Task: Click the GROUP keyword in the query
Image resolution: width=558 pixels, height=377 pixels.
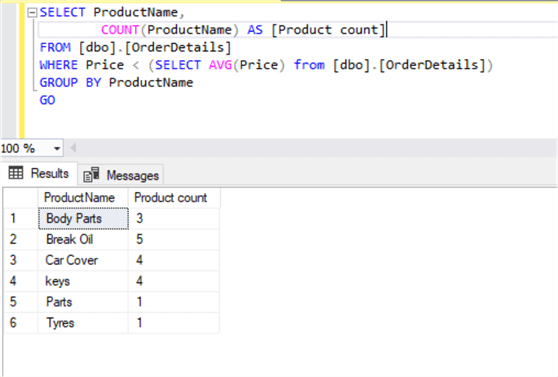Action: (x=59, y=83)
